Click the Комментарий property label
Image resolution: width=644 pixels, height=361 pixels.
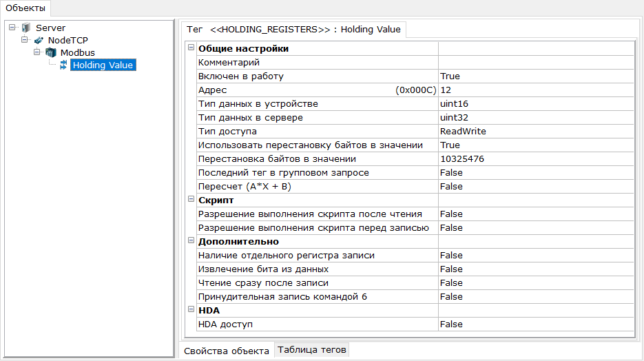coord(229,63)
